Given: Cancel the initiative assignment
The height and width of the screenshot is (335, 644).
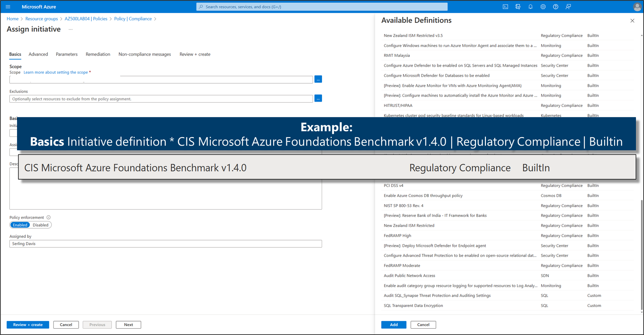Looking at the screenshot, I should click(66, 325).
